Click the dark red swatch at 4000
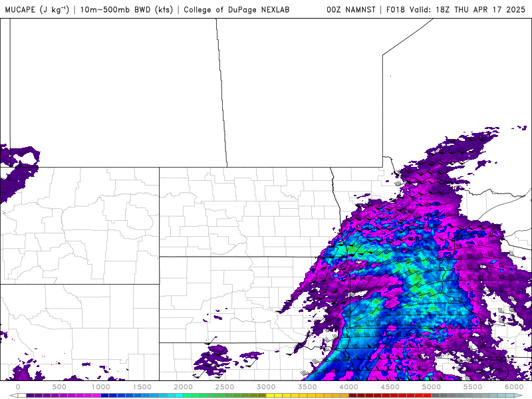The height and width of the screenshot is (399, 532). (353, 395)
